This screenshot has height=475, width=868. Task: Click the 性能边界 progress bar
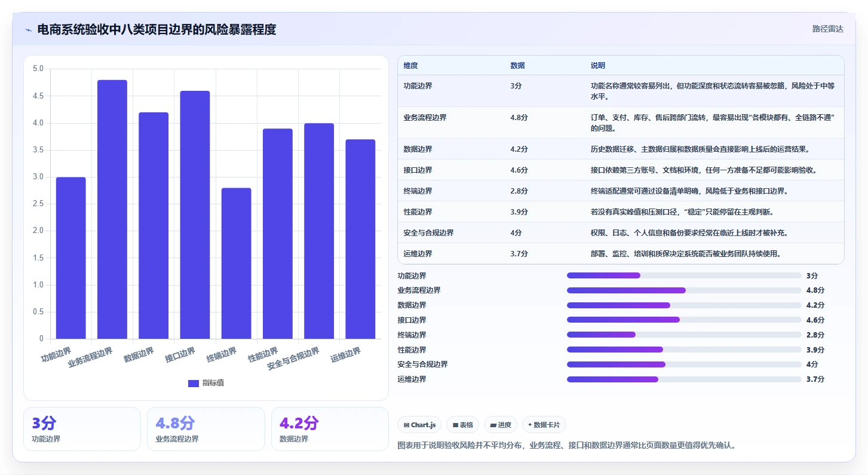click(684, 350)
